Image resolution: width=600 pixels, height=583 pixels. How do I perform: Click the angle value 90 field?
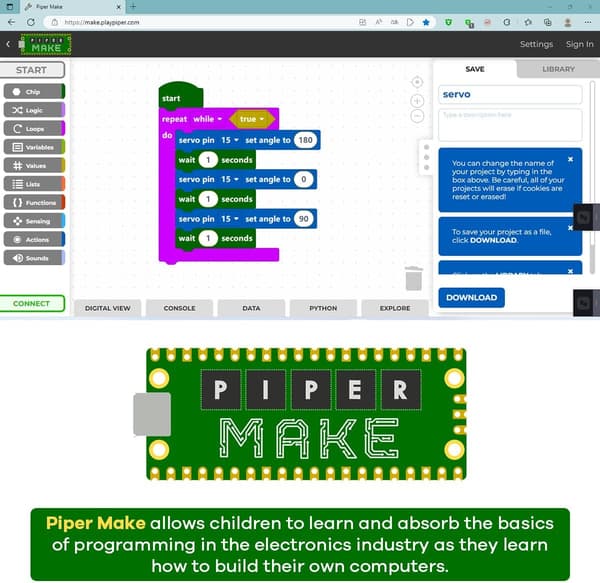click(303, 219)
